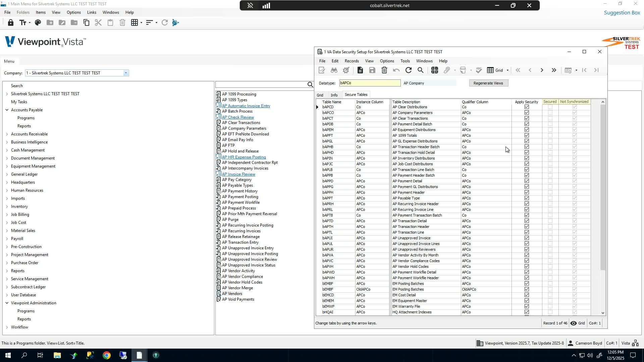Screen dimensions: 644x362
Task: Expand the Accounts Receivable folder
Action: point(7,134)
